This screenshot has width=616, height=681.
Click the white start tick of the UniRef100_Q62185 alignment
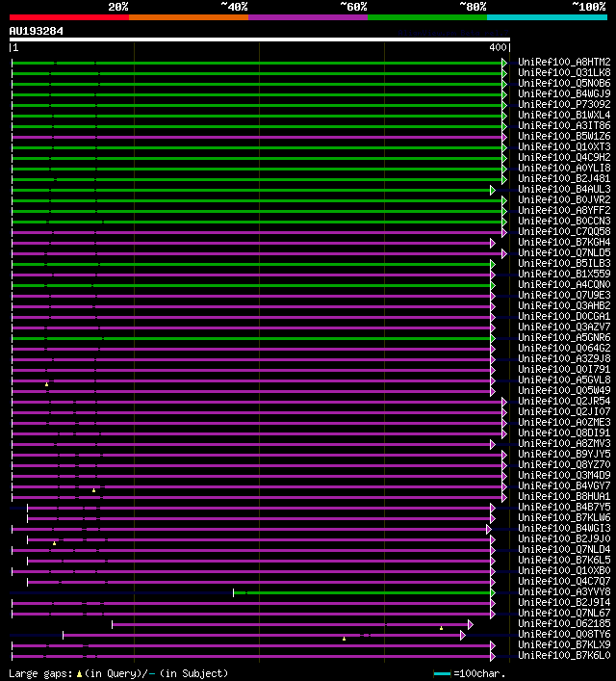pyautogui.click(x=112, y=624)
